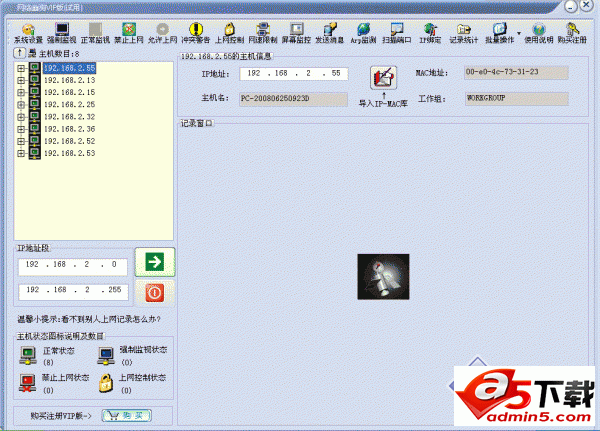Select host 192.168.2.25 in the list
This screenshot has width=600, height=431.
[69, 104]
